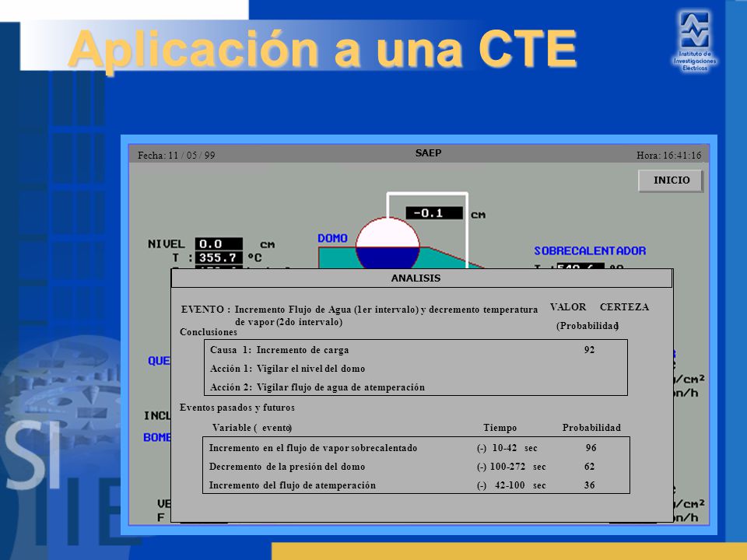Click the Tiempo column header

500,428
